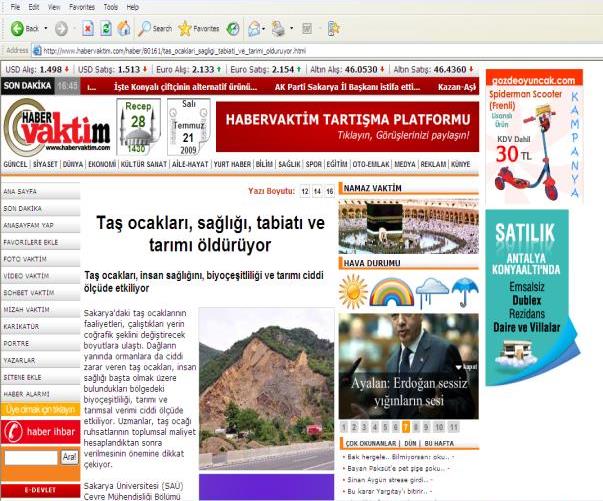Open the Search toolbar button
The width and height of the screenshot is (603, 501).
tap(155, 28)
